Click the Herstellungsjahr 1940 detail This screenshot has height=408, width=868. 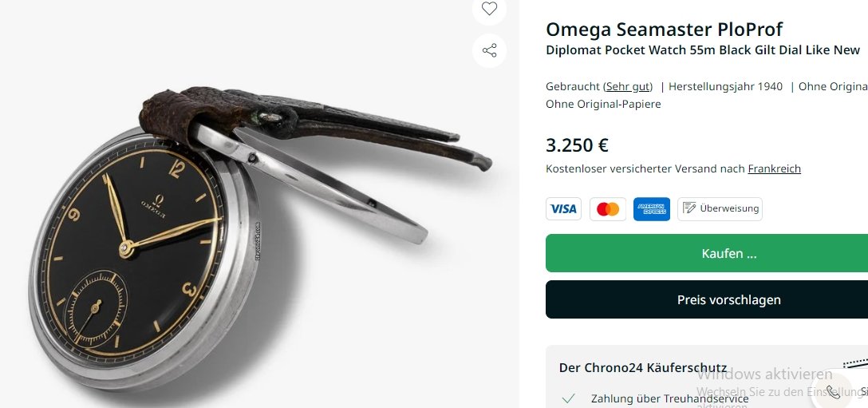725,86
